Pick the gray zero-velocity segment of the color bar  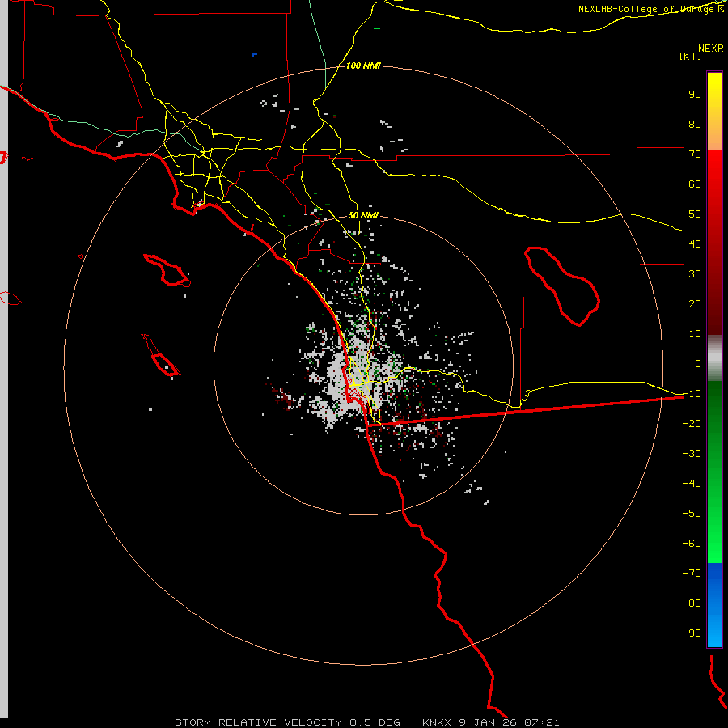(714, 358)
